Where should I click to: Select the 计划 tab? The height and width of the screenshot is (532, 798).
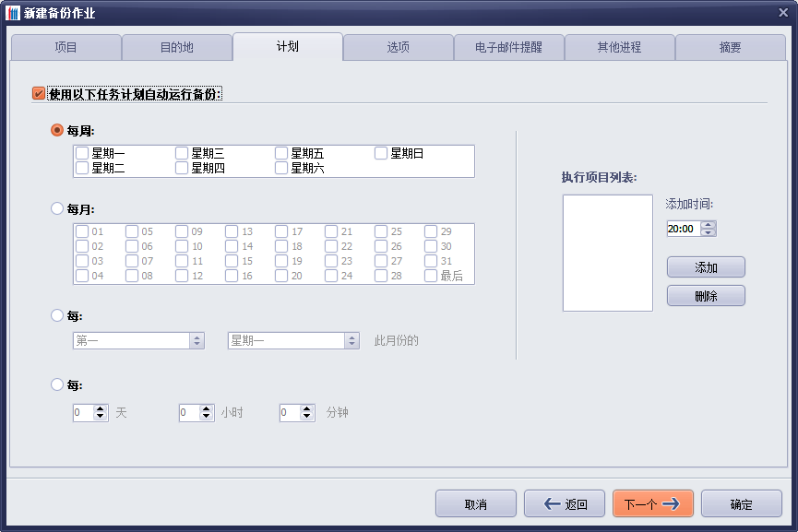pos(288,47)
